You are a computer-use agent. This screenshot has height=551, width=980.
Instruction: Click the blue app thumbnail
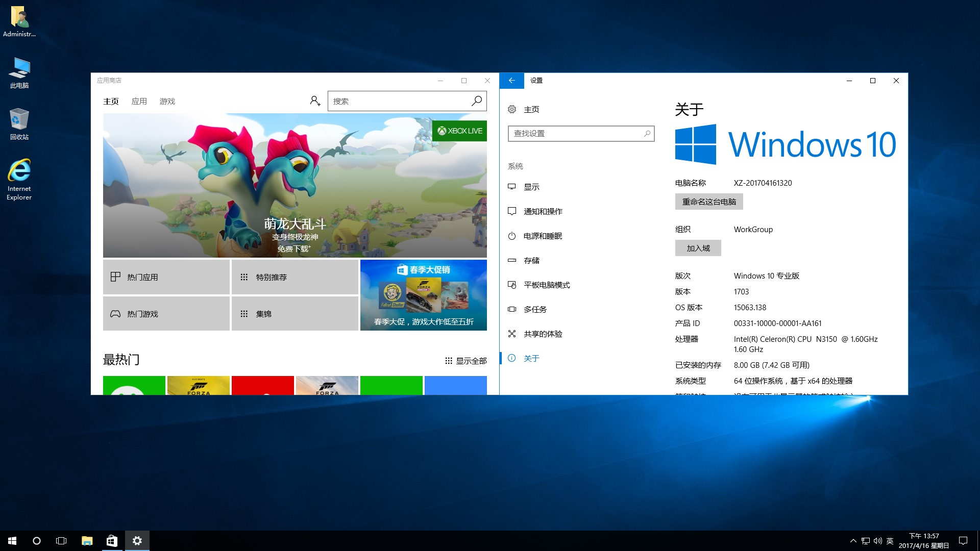click(x=456, y=385)
